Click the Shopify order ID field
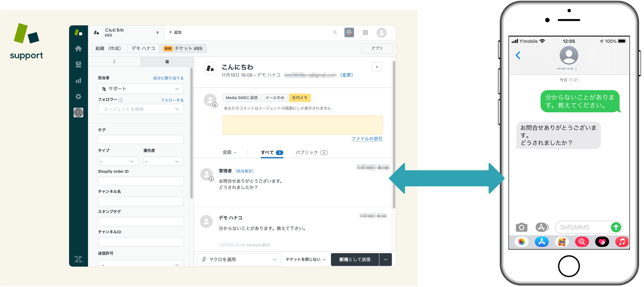This screenshot has height=287, width=644. (141, 181)
